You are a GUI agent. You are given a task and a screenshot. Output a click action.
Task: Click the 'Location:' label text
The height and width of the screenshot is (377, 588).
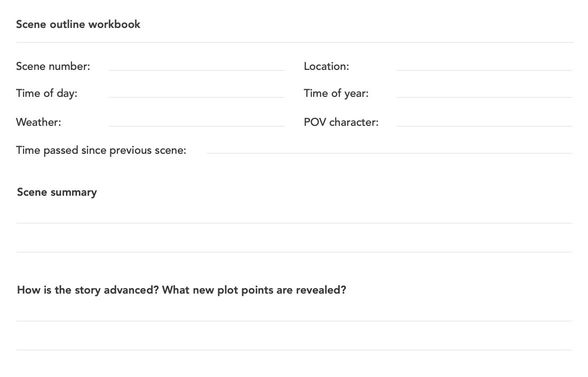pyautogui.click(x=326, y=66)
